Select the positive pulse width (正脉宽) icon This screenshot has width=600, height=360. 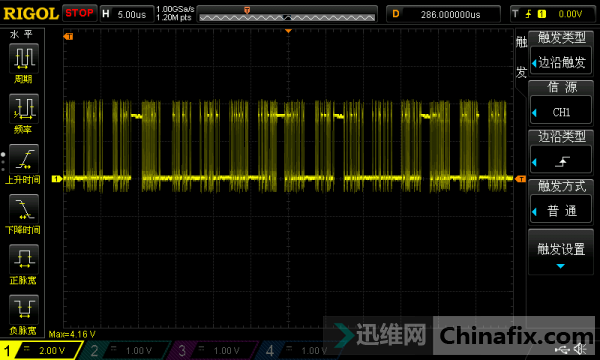point(24,259)
